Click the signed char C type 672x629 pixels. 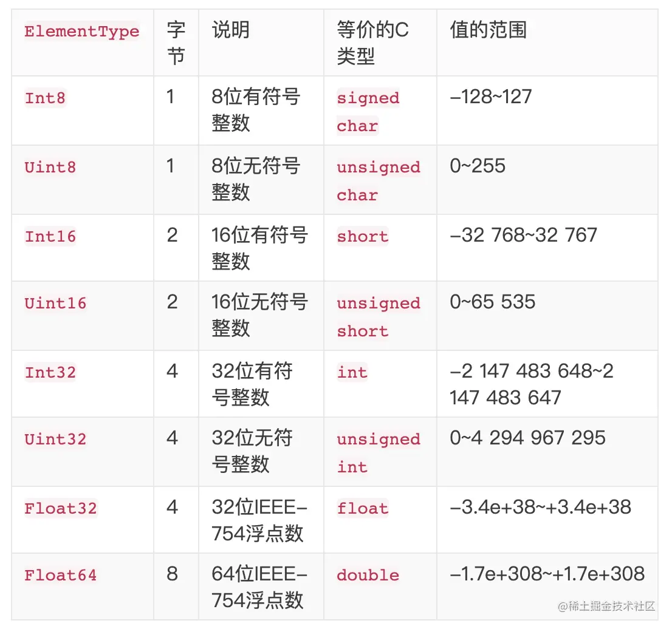pyautogui.click(x=368, y=112)
